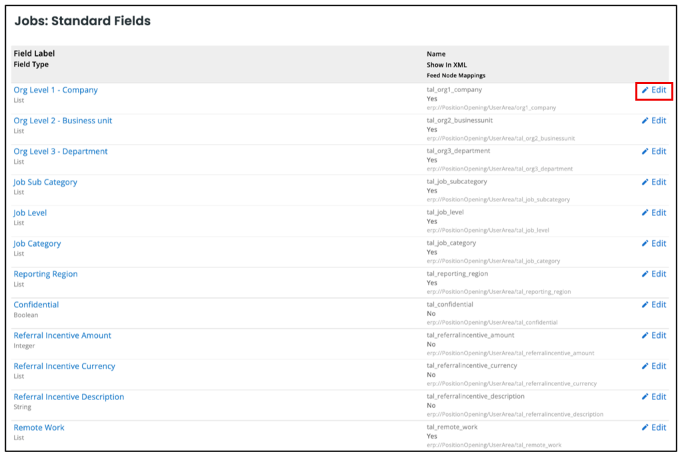The image size is (681, 455).
Task: Edit the Referral Incentive Description field
Action: coord(654,397)
